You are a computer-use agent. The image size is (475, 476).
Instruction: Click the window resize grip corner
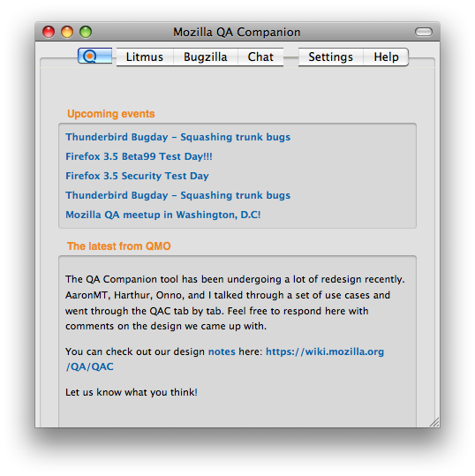(434, 422)
